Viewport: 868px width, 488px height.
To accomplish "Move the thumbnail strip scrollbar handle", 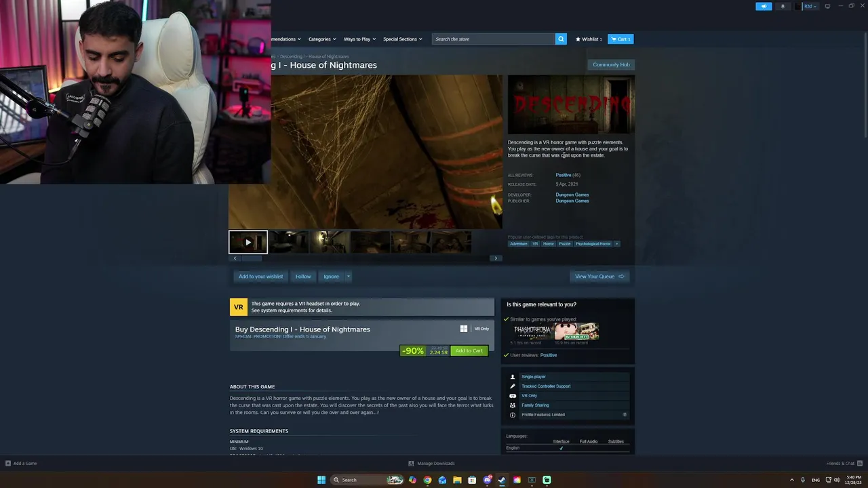I will coord(252,258).
